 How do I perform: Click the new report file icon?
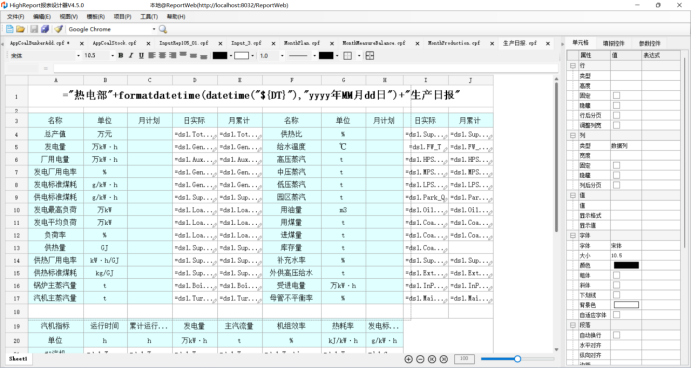(x=10, y=29)
